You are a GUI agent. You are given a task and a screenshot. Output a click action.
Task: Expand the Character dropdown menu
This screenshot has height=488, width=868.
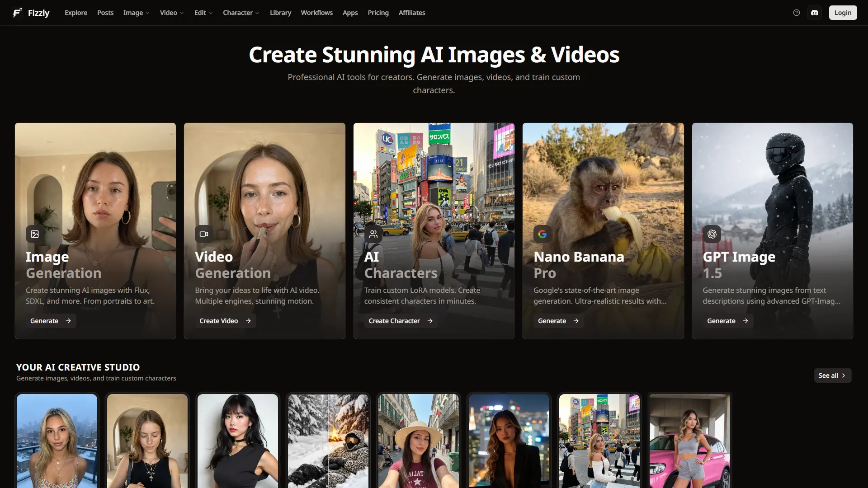pyautogui.click(x=241, y=13)
